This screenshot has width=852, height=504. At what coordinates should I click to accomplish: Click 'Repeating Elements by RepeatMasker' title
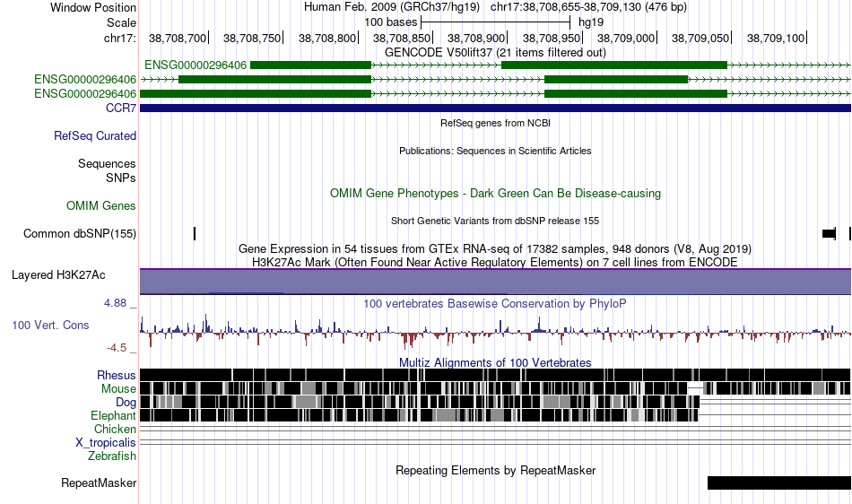(495, 470)
